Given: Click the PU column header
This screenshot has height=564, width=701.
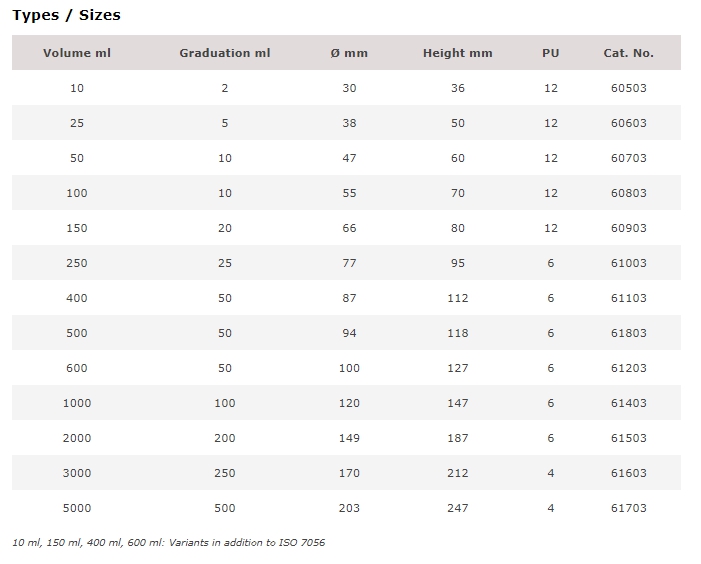Looking at the screenshot, I should tap(551, 53).
